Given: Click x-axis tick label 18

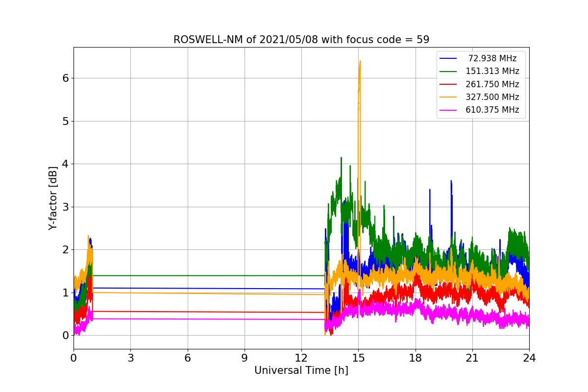Looking at the screenshot, I should tap(416, 358).
